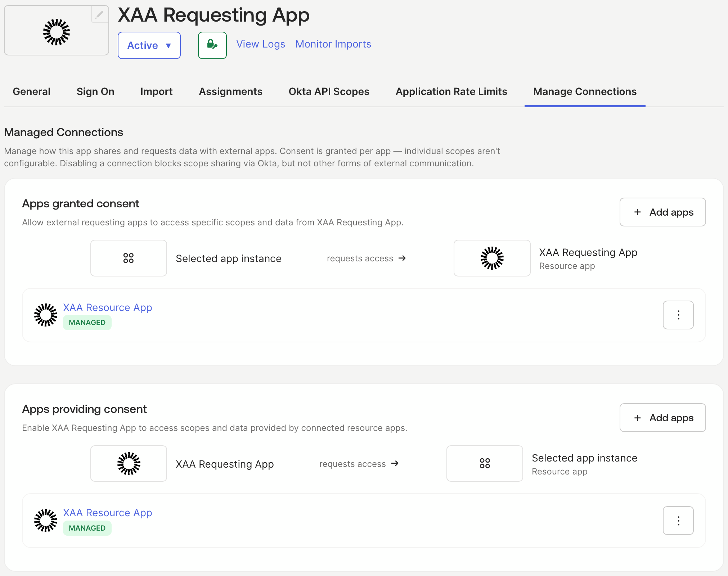Open more options menu in granted consent row
728x576 pixels.
click(678, 315)
